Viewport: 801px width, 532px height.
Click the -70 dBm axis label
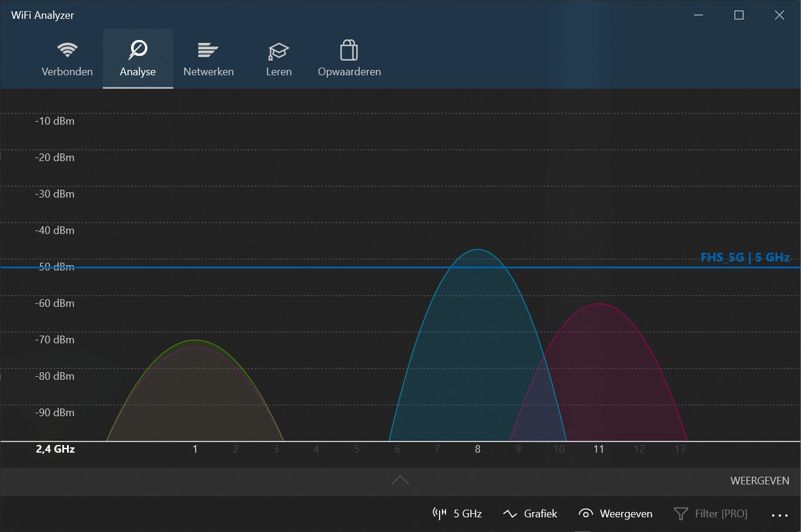pyautogui.click(x=55, y=340)
